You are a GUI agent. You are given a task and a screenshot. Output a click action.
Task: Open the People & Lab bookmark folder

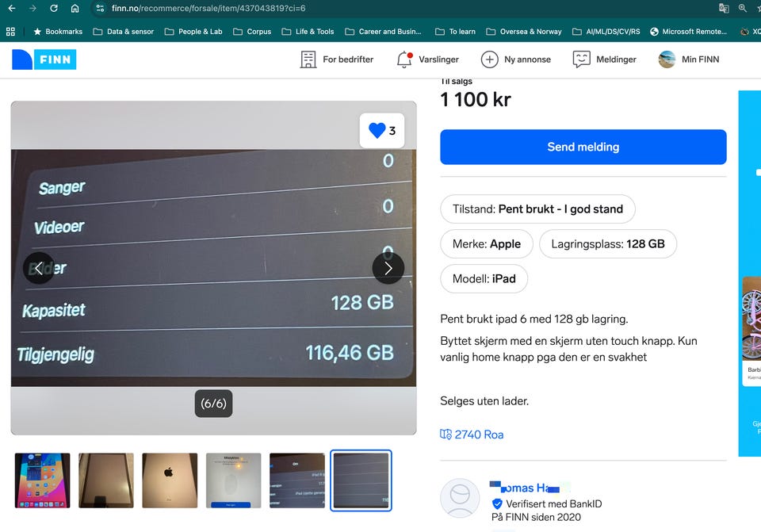pyautogui.click(x=193, y=32)
